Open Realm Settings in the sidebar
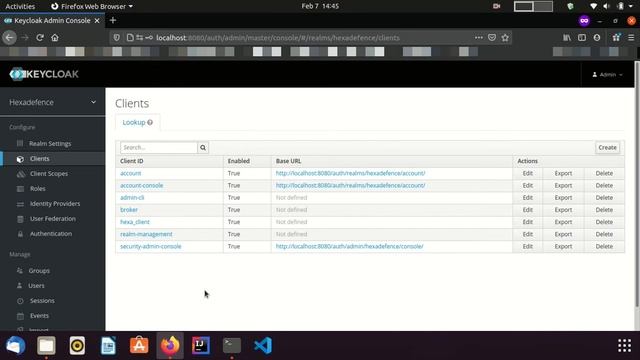The width and height of the screenshot is (640, 360). pos(50,144)
